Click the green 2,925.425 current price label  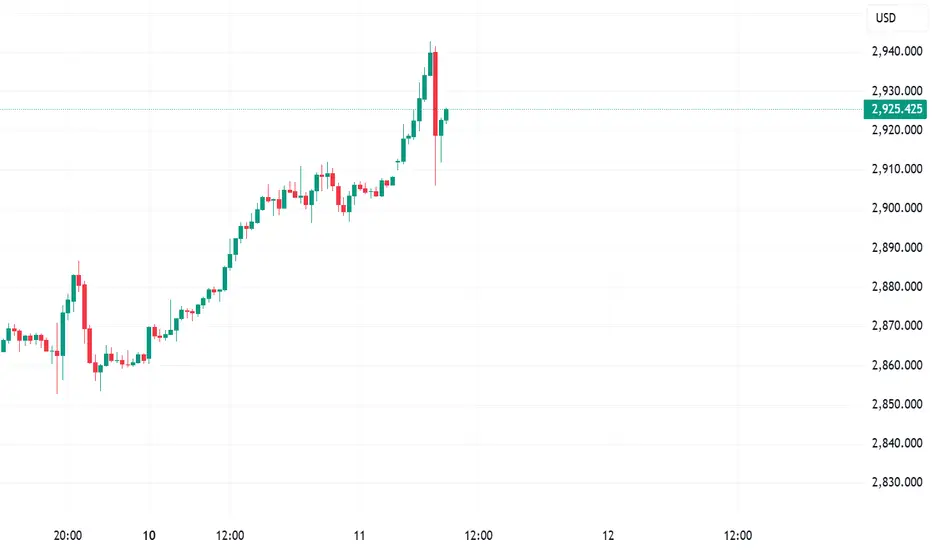point(895,109)
